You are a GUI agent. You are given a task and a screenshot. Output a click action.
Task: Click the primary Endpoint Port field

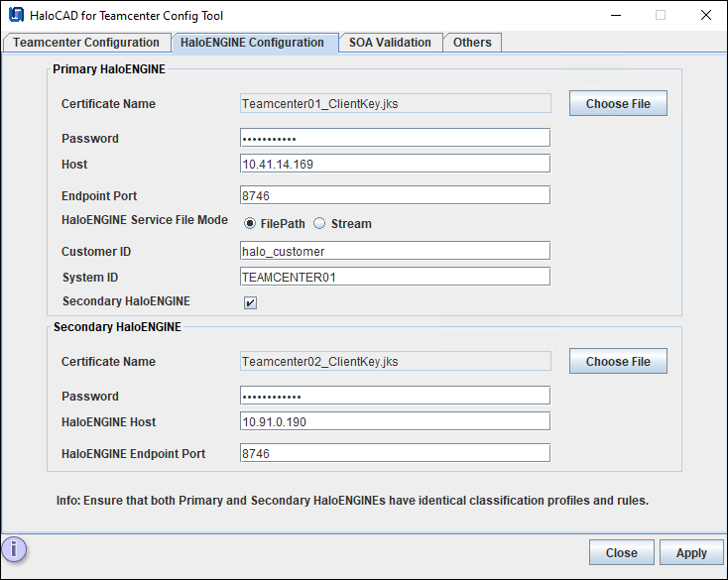click(x=395, y=195)
